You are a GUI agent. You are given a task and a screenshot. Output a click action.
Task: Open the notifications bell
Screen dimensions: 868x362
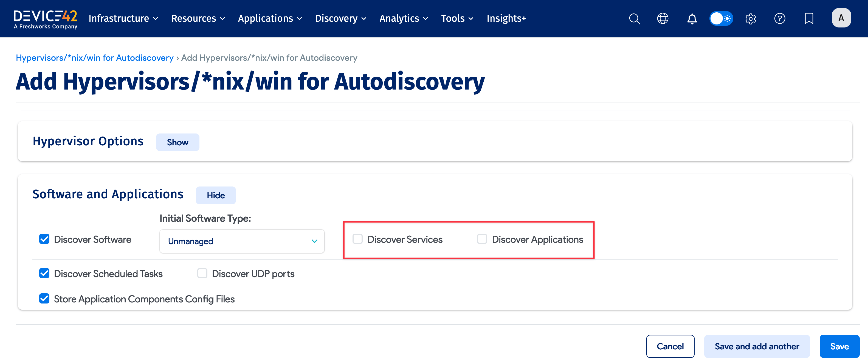[x=692, y=19]
